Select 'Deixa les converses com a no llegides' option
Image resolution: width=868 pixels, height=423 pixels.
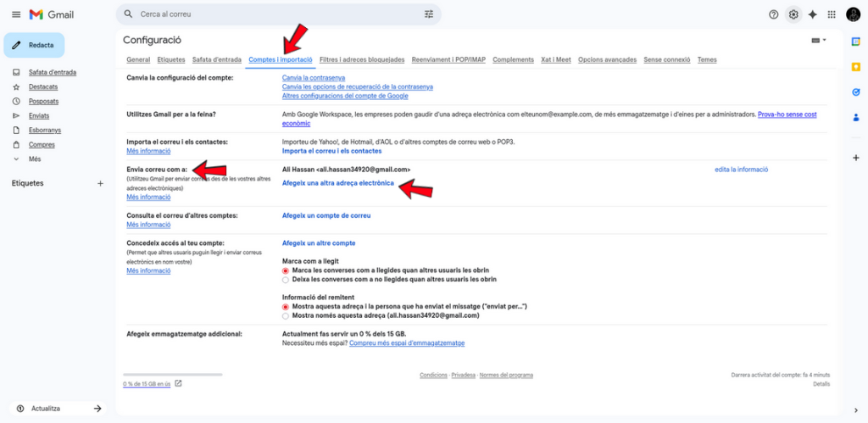pos(286,279)
